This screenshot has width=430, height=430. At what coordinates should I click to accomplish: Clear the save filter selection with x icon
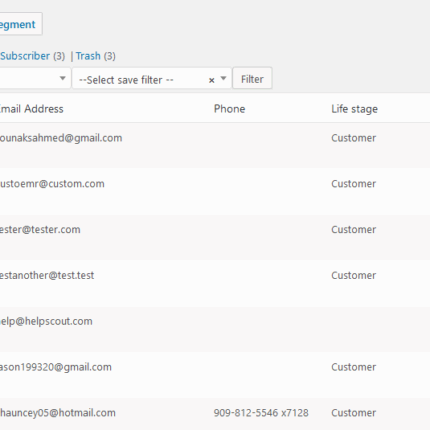[211, 80]
